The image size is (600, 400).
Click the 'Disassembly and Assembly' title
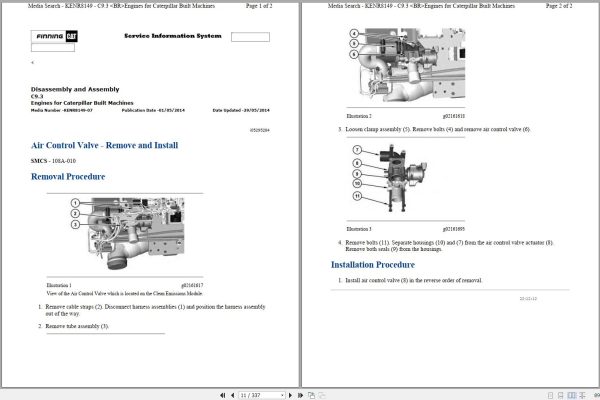(x=75, y=89)
